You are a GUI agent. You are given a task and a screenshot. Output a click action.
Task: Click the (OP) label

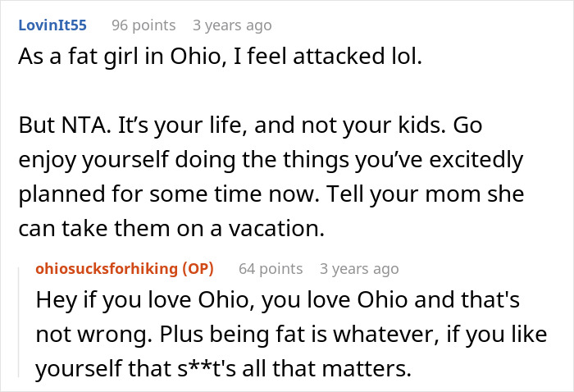206,268
